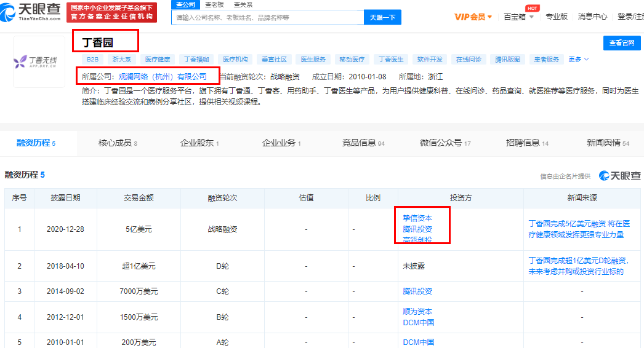The width and height of the screenshot is (644, 348).
Task: Switch to the 核心成员 tab
Action: [x=118, y=143]
